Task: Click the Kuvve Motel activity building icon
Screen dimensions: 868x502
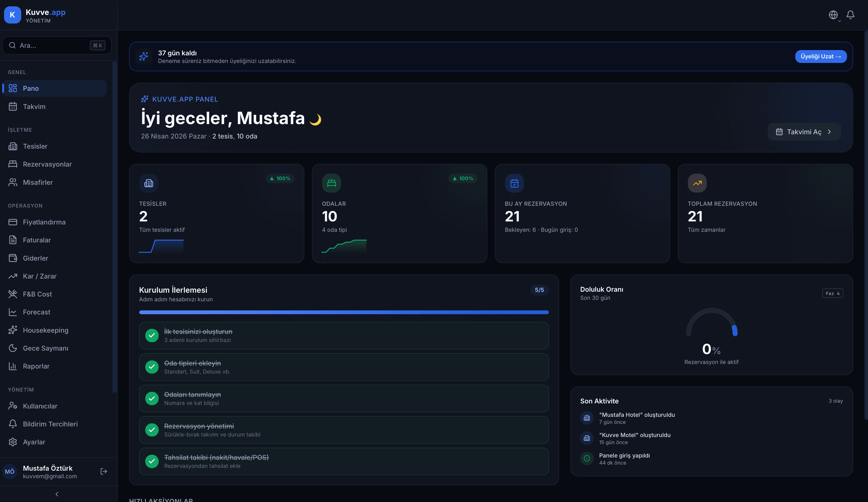Action: pyautogui.click(x=587, y=438)
